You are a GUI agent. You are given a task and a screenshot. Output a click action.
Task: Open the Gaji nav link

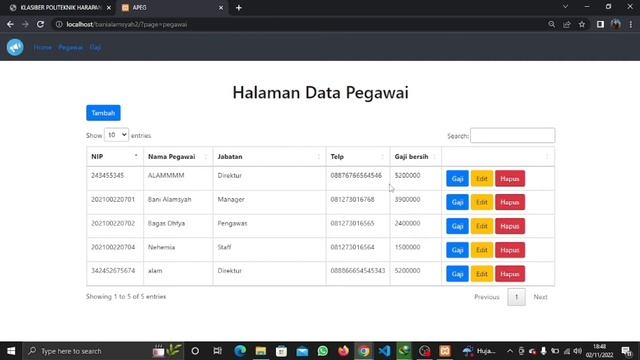point(95,47)
